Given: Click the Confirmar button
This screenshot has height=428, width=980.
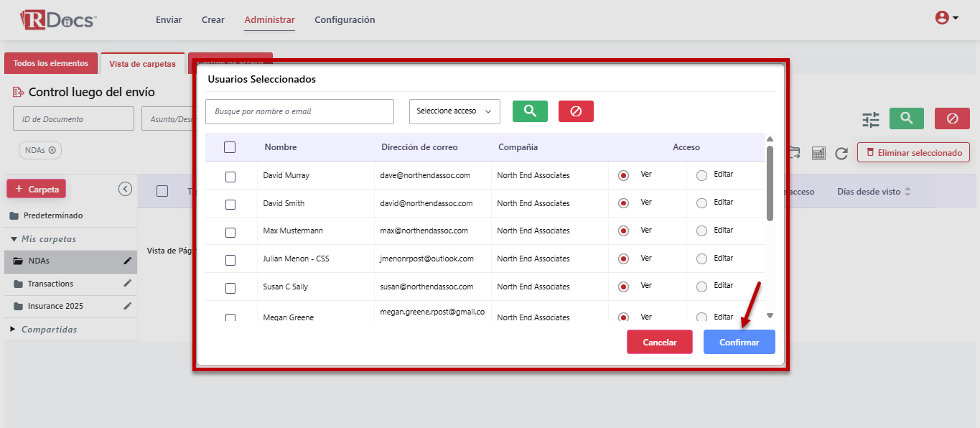Looking at the screenshot, I should click(739, 343).
